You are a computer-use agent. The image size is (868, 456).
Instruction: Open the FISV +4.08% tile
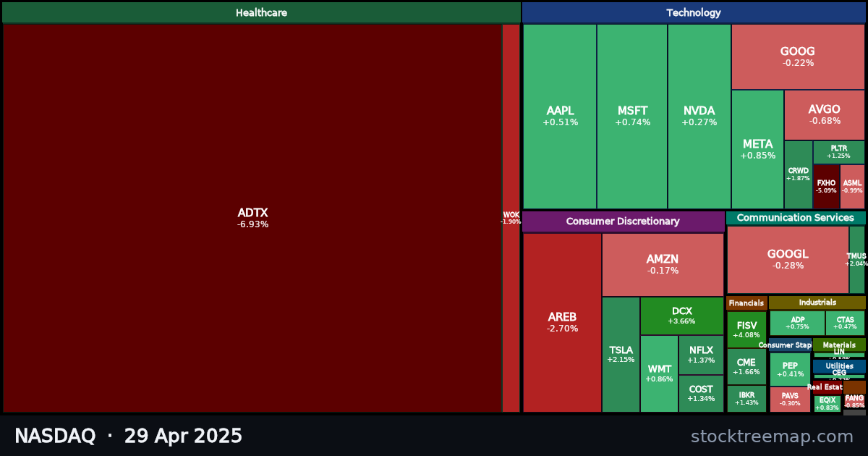point(746,330)
